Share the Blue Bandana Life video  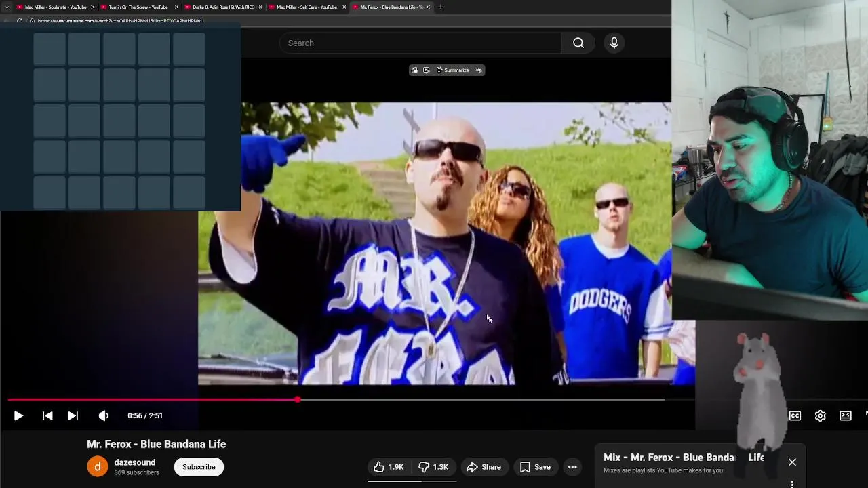(x=484, y=467)
